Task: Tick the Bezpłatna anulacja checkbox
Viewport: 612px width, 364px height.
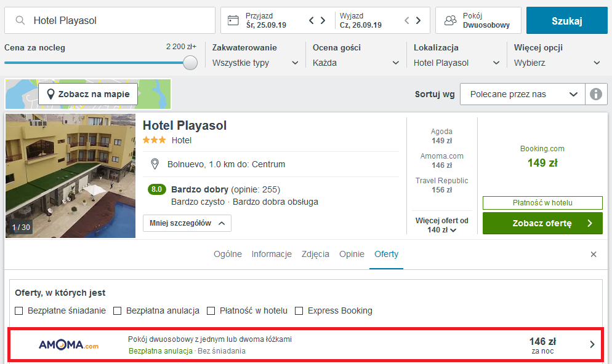Action: [x=117, y=311]
